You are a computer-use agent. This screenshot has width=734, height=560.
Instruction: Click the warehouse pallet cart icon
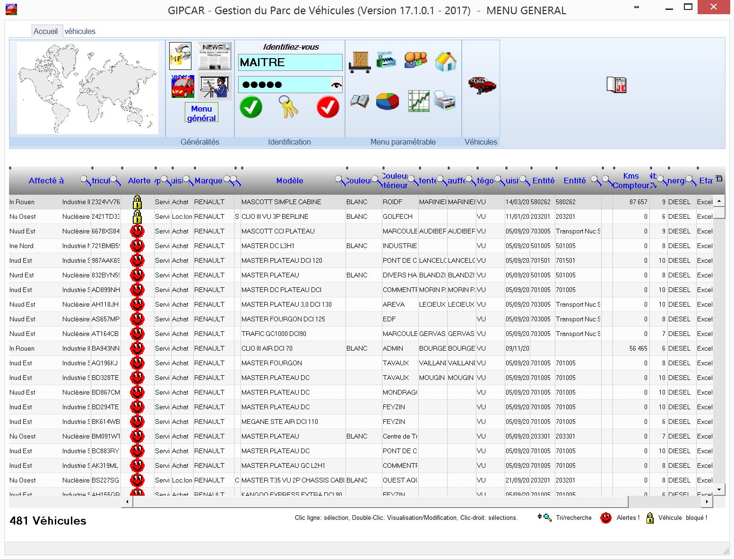[x=360, y=61]
